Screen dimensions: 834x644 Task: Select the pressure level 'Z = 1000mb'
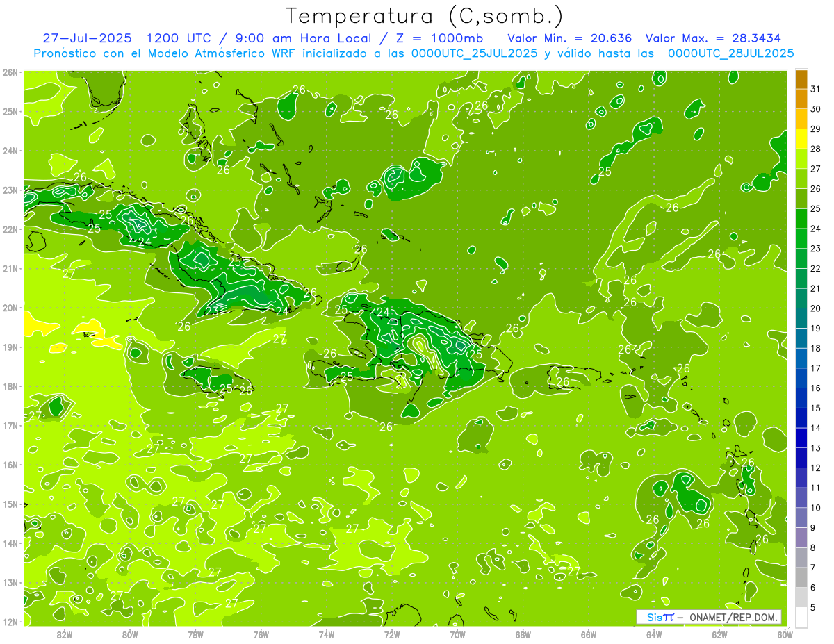437,38
